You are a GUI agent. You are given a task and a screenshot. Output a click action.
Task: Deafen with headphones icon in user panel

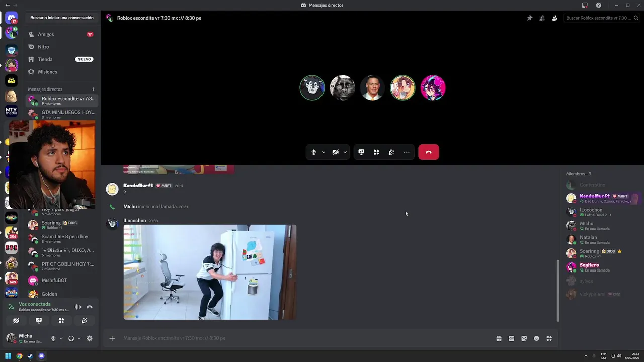click(x=71, y=338)
